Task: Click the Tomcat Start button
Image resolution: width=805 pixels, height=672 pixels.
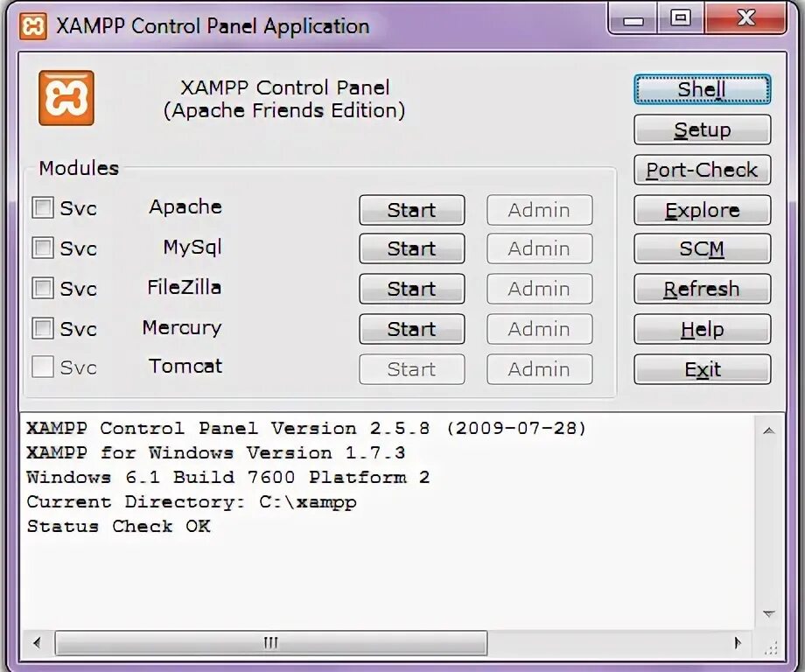Action: coord(412,369)
